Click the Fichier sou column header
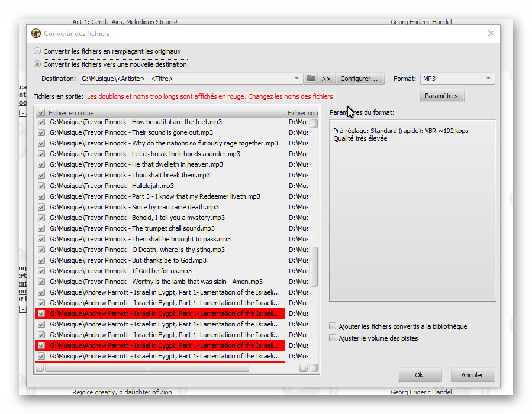The height and width of the screenshot is (414, 532). click(302, 113)
